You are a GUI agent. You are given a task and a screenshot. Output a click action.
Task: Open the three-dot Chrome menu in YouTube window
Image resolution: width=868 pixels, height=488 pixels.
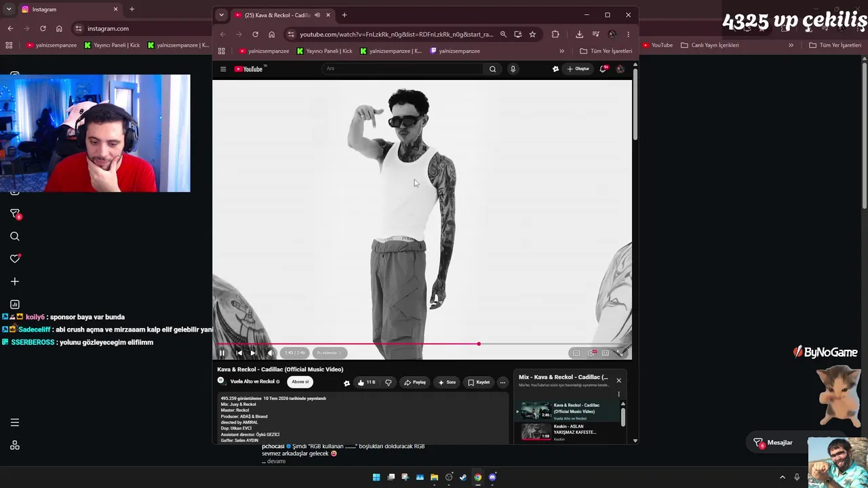point(628,34)
